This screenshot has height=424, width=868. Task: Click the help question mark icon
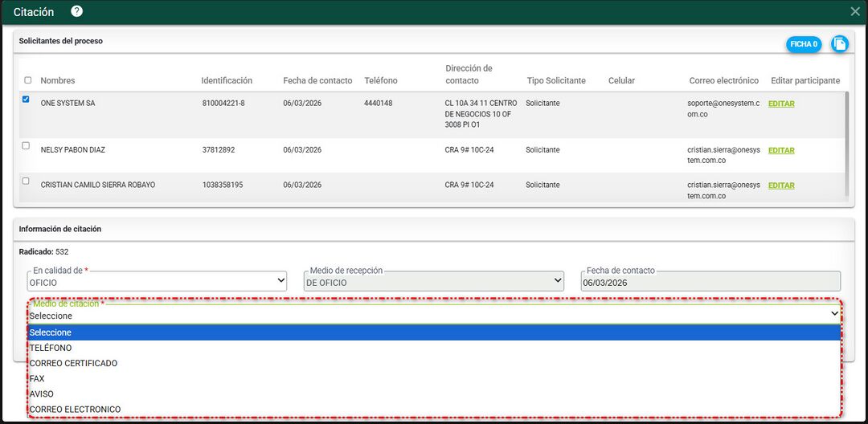[x=76, y=11]
